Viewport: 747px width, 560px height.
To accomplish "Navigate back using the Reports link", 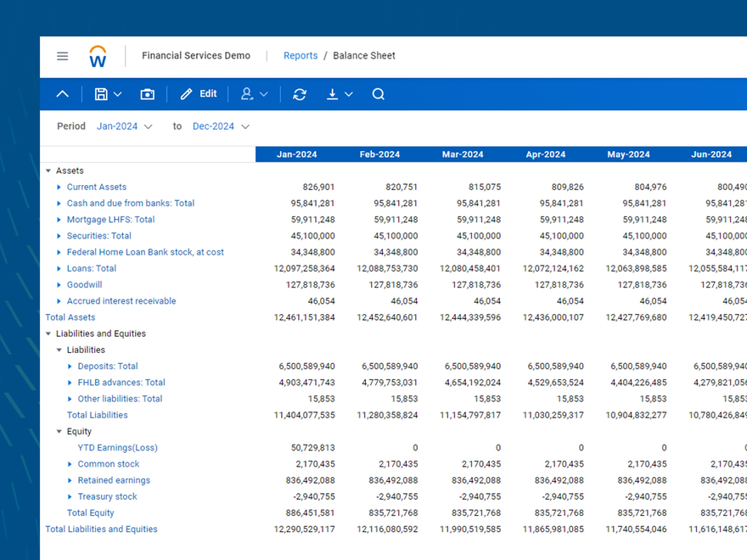I will pyautogui.click(x=300, y=55).
